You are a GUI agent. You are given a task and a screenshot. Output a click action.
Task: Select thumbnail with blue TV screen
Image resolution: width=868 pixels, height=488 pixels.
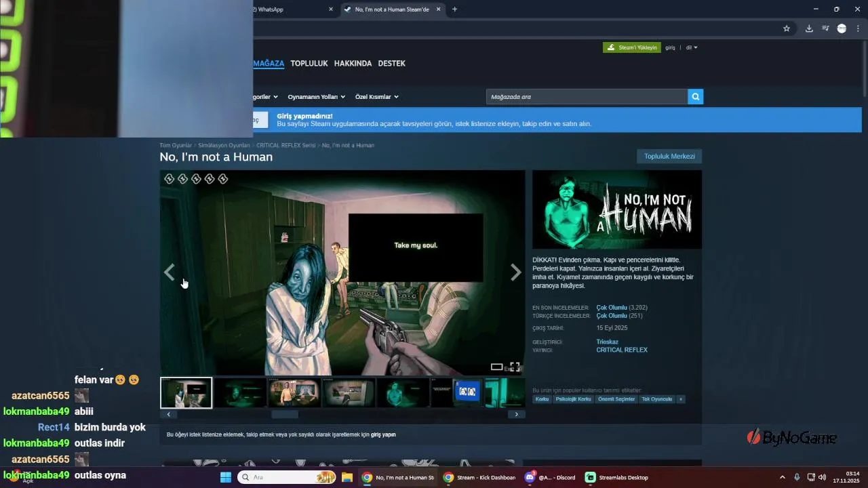[x=456, y=393]
